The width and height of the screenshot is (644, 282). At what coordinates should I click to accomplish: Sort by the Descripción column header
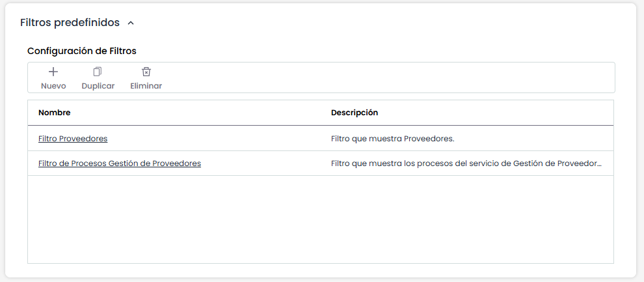(x=355, y=113)
